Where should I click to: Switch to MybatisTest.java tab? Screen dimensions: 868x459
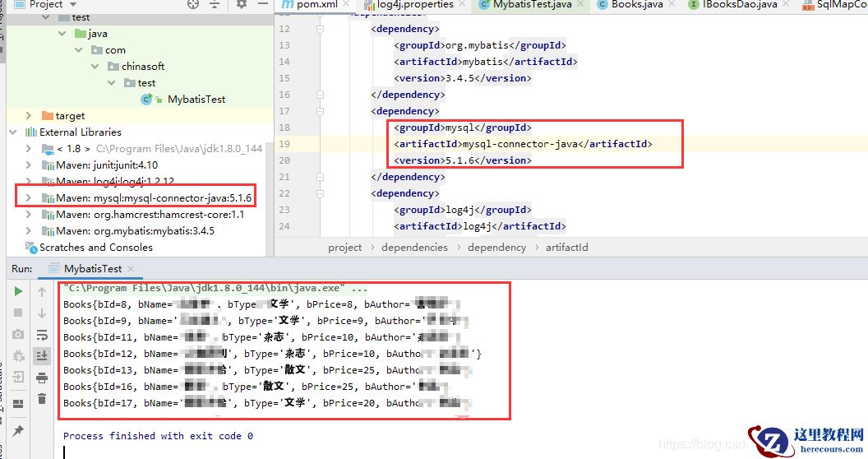[532, 4]
